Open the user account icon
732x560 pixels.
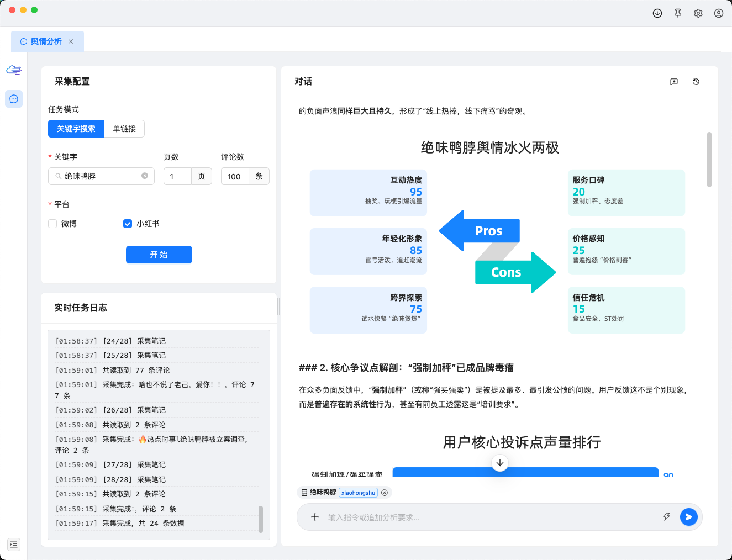(x=718, y=13)
